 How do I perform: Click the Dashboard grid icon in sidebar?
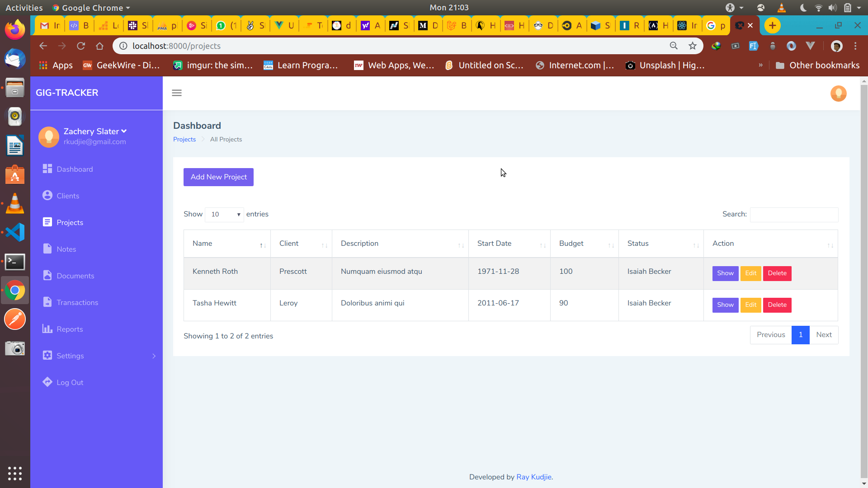pos(47,169)
